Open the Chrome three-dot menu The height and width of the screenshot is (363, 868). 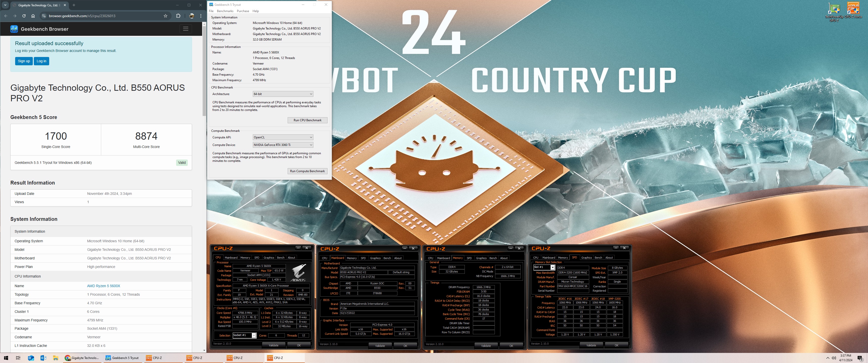(x=201, y=16)
